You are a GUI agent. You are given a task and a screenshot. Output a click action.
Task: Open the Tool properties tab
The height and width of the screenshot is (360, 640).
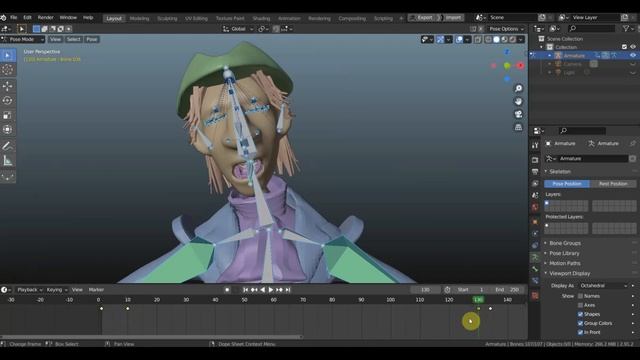click(535, 145)
